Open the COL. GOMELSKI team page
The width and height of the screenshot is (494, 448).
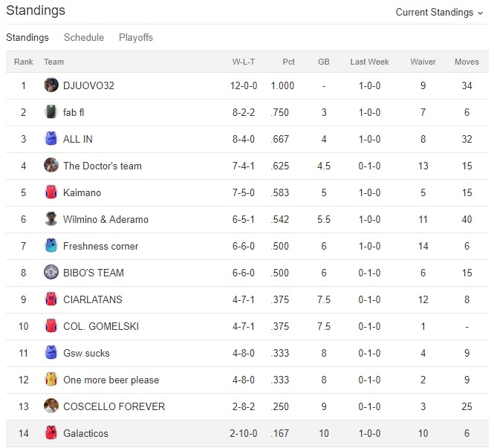point(101,326)
